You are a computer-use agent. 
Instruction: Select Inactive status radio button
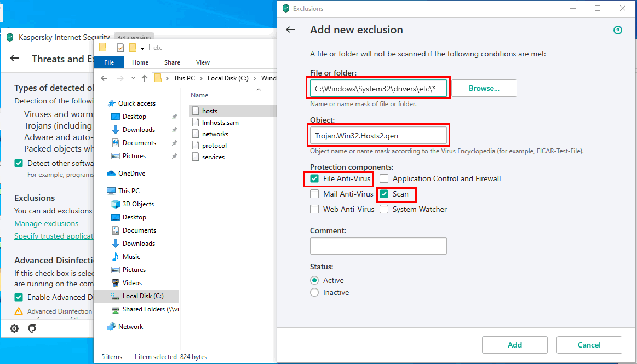tap(314, 293)
